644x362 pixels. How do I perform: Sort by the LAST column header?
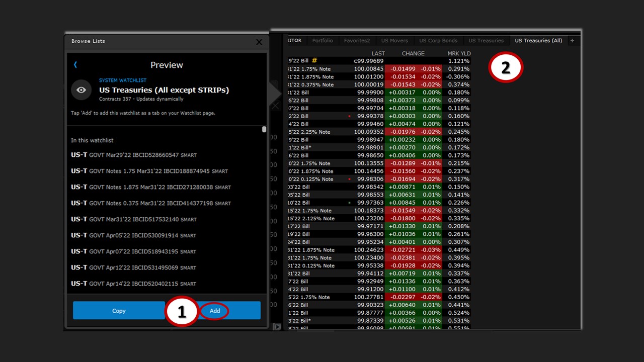378,53
